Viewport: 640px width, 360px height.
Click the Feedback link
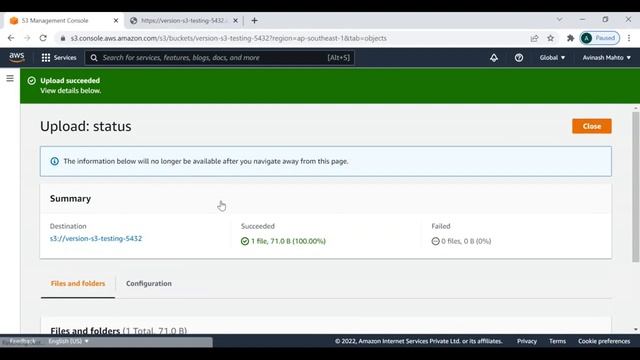coord(22,341)
